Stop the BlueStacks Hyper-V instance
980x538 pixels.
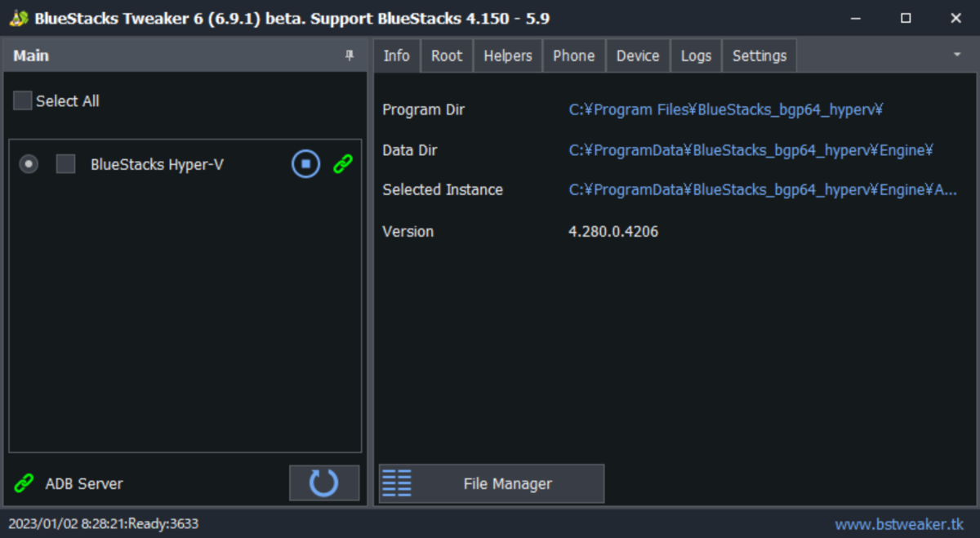306,164
